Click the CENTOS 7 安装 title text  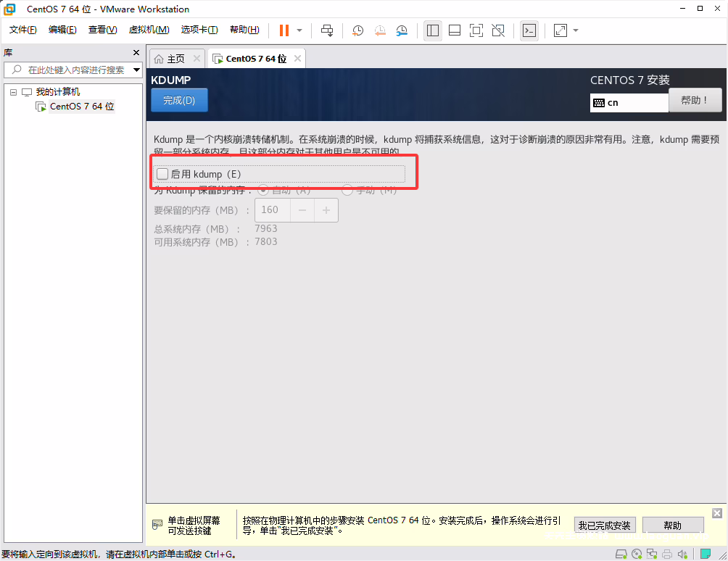(629, 80)
